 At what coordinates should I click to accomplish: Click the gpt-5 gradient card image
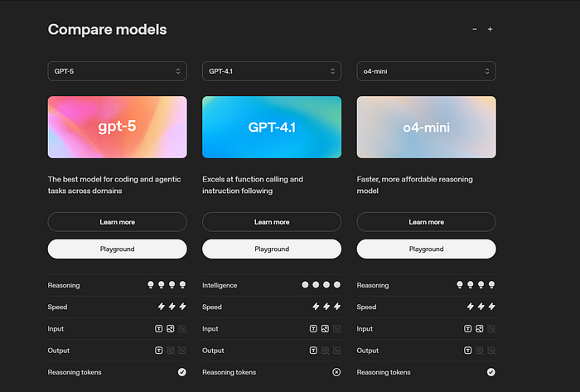118,128
